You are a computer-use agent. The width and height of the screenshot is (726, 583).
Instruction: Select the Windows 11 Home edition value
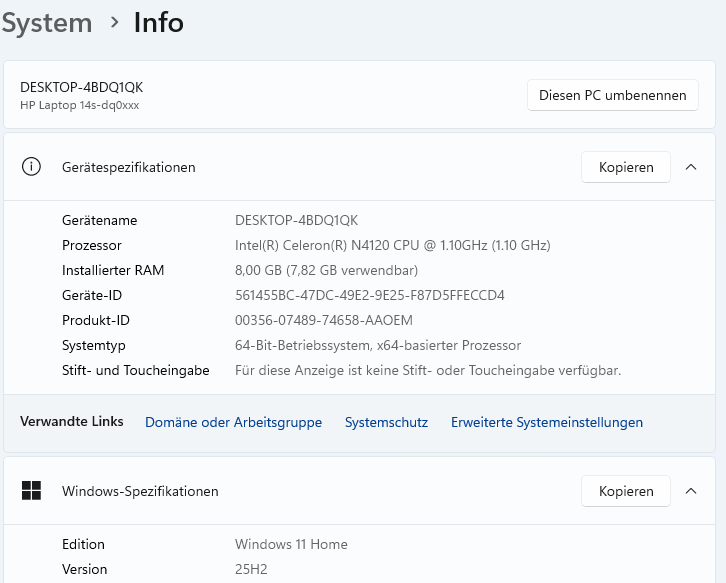[291, 544]
